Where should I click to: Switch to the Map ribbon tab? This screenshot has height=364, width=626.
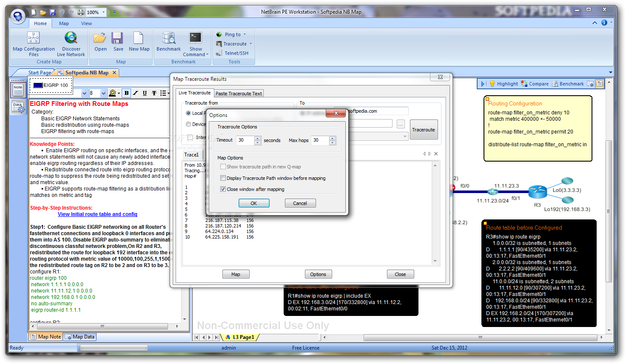64,23
